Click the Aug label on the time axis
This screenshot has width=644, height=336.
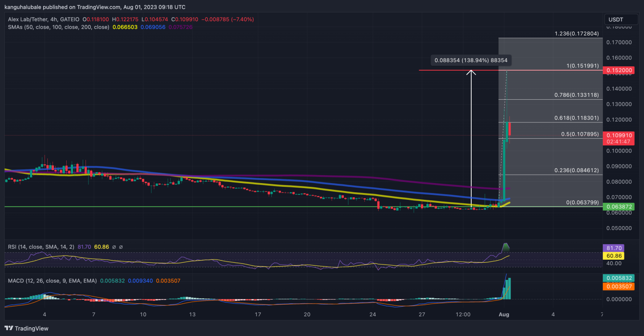click(505, 314)
